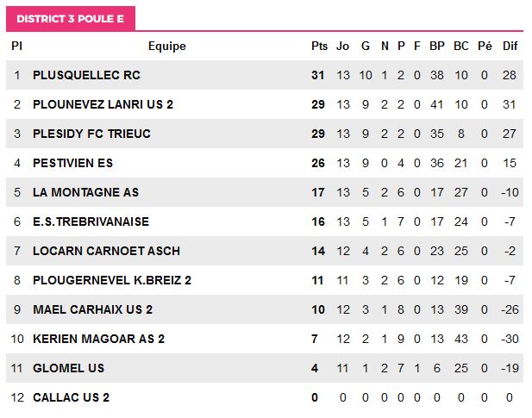Select the Plusquellec RC team row
This screenshot has height=418, width=532.
pyautogui.click(x=265, y=75)
